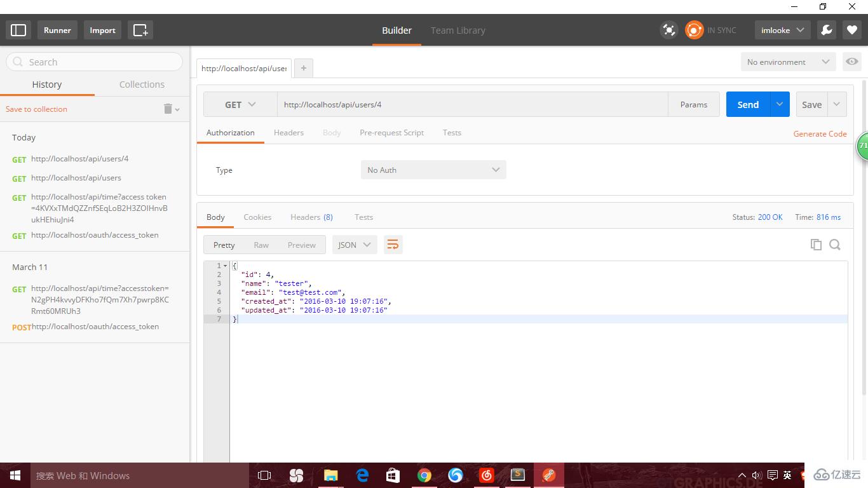Open imlooke account dropdown

pos(782,30)
